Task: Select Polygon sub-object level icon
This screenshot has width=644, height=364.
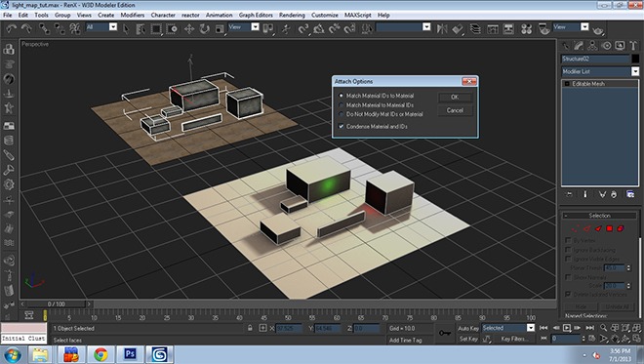Action: pos(610,228)
